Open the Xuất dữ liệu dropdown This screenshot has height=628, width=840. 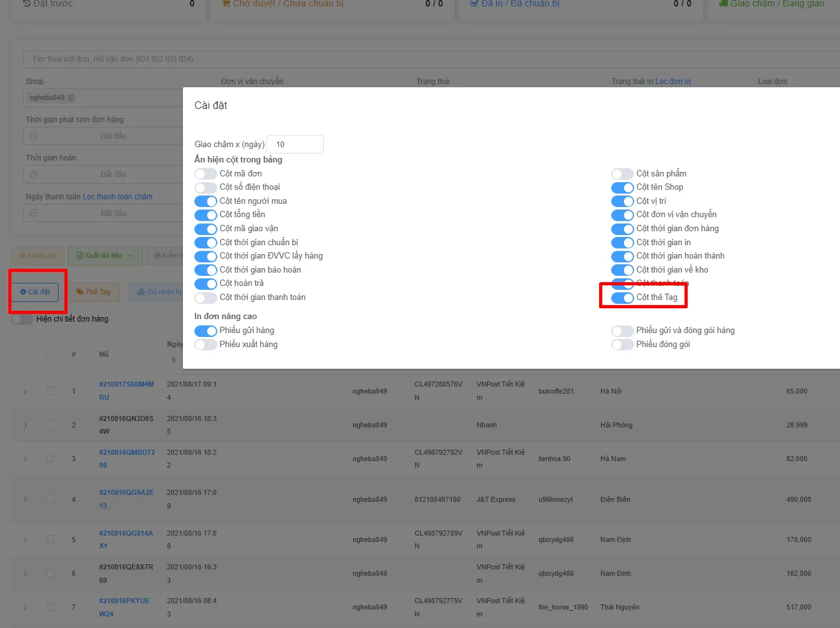tap(105, 255)
